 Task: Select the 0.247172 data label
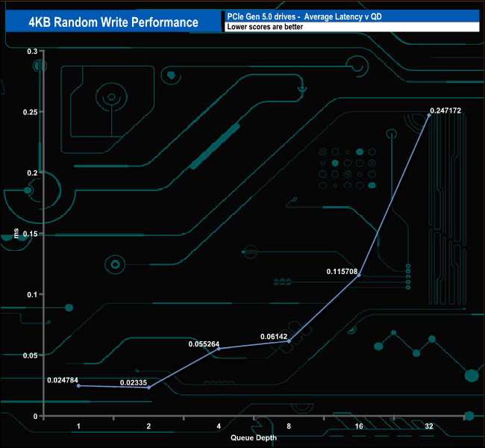pyautogui.click(x=445, y=111)
